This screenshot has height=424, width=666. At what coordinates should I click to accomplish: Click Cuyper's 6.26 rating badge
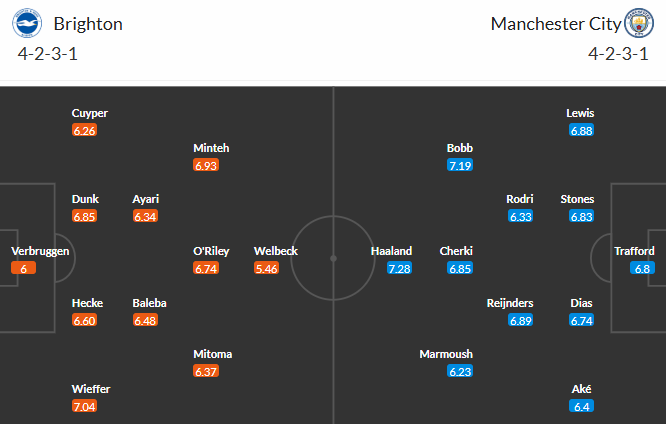[85, 130]
